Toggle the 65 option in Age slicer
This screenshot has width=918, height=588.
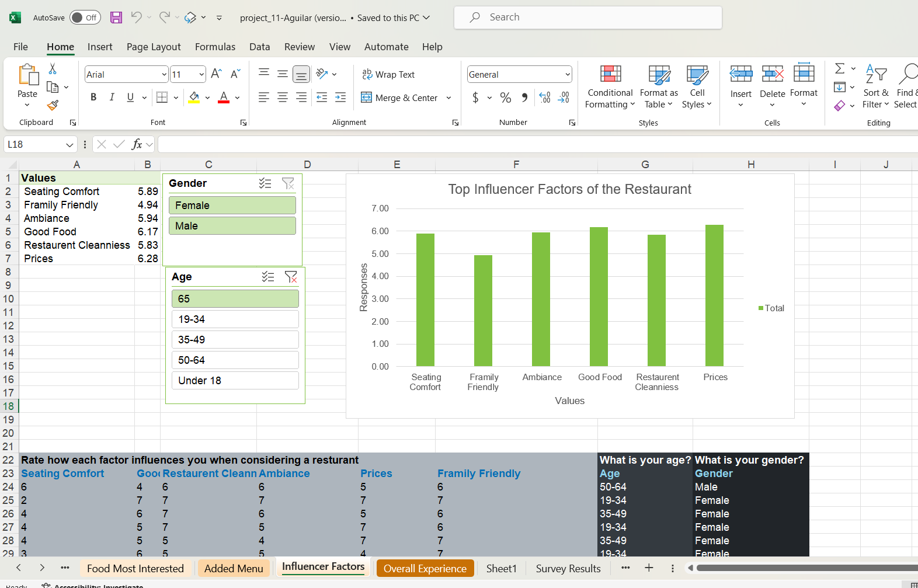click(x=235, y=299)
